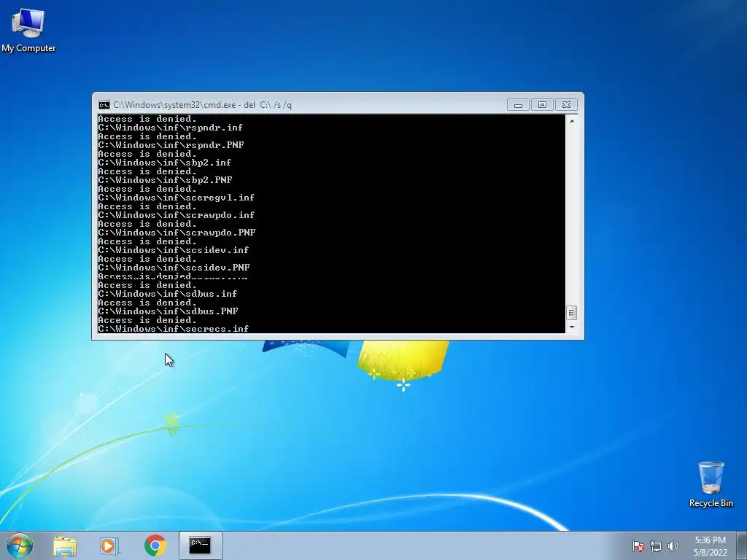The height and width of the screenshot is (560, 747).
Task: Close the cmd.exe window
Action: 566,105
